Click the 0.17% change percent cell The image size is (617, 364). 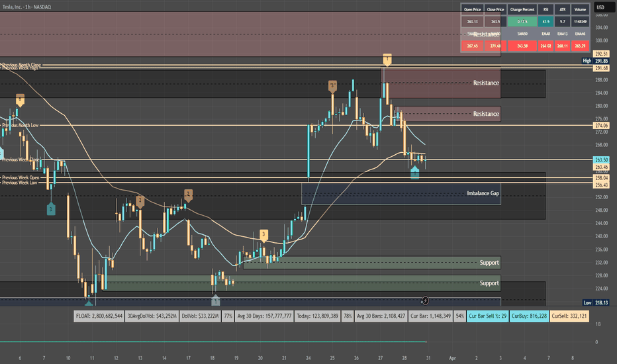click(522, 22)
